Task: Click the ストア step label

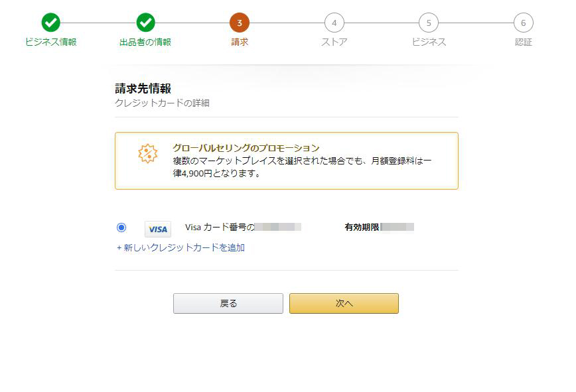Action: pos(334,42)
